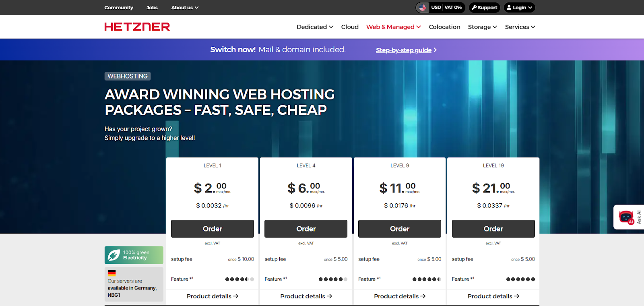644x306 pixels.
Task: Click the Level 1 feature rating dots
Action: (239, 279)
